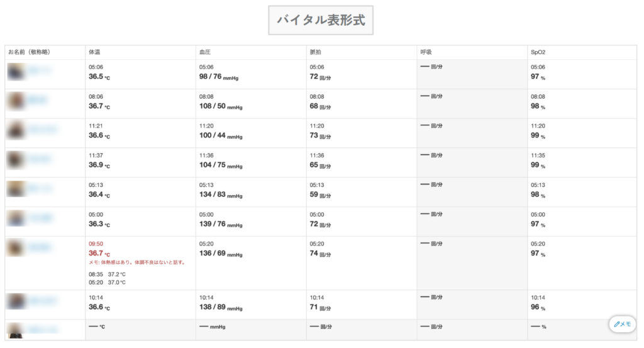This screenshot has height=348, width=644.
Task: Select the 59 回/分 pulse value
Action: tap(320, 195)
